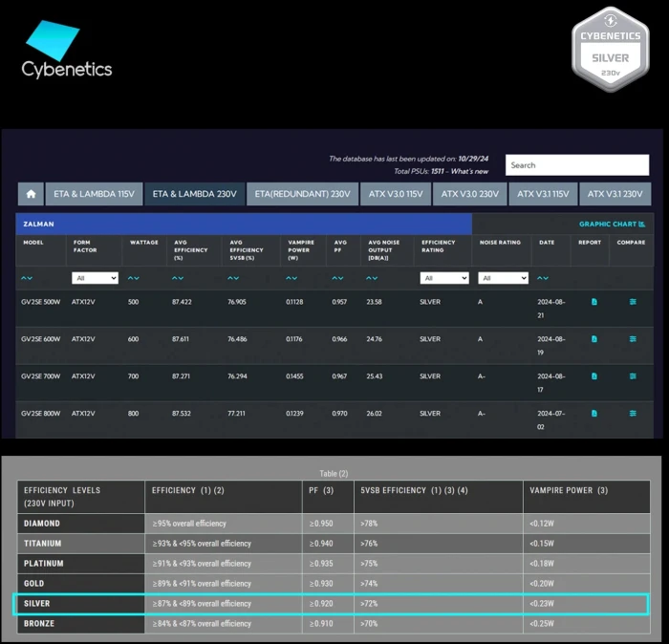Click the TITANIUM efficiency level row
Viewport: 669px width, 644px height.
[334, 544]
